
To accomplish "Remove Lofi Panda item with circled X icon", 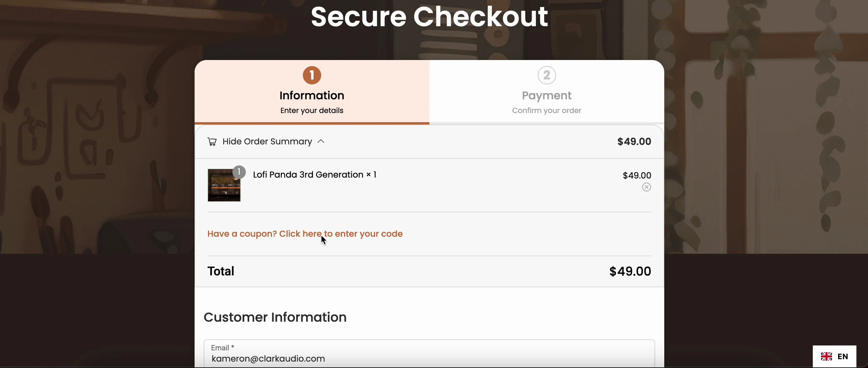I will 646,187.
